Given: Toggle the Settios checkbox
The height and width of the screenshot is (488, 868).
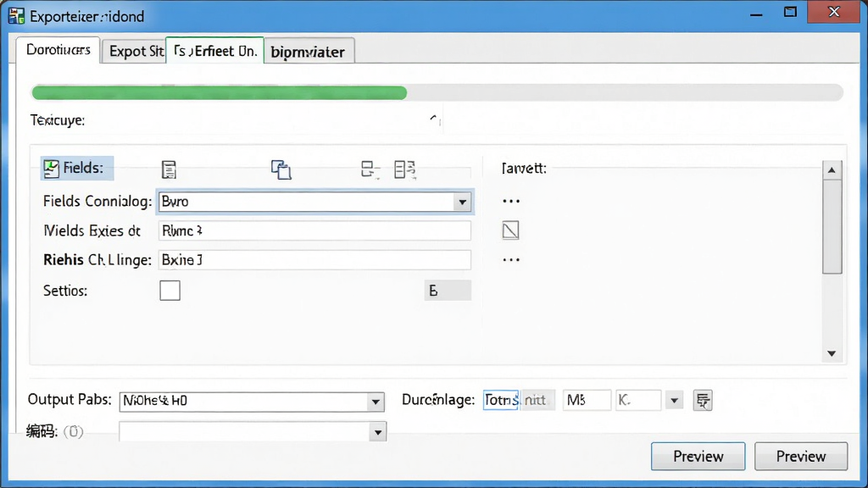Looking at the screenshot, I should point(170,291).
